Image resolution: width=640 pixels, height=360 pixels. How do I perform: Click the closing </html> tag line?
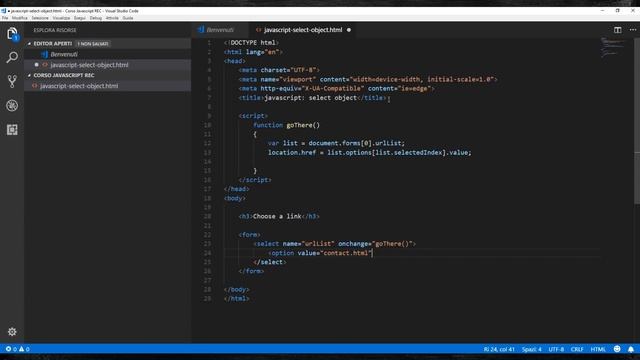coord(236,299)
